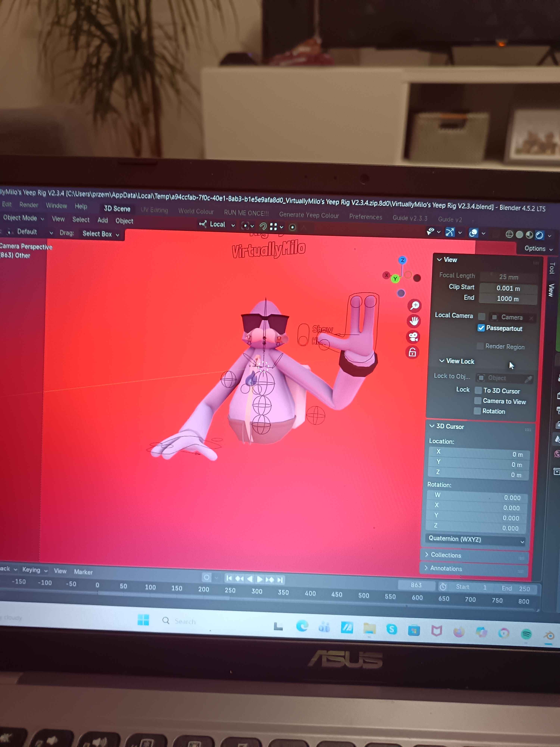Click the preview range clock icon
Viewport: 560px width, 747px height.
point(443,587)
